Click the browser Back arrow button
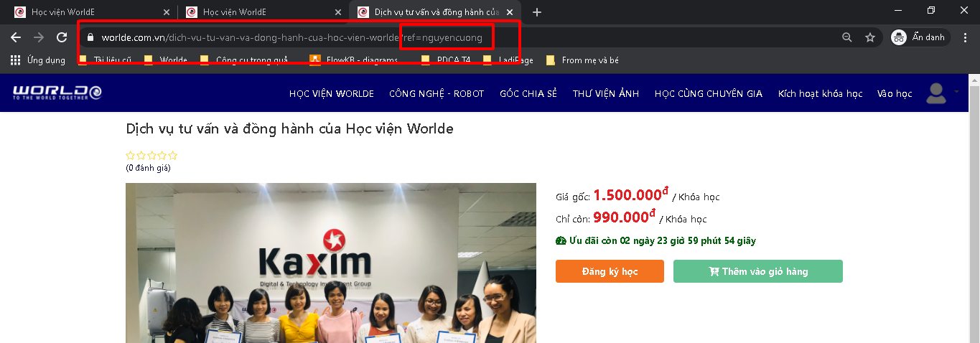The height and width of the screenshot is (343, 980). pos(16,37)
